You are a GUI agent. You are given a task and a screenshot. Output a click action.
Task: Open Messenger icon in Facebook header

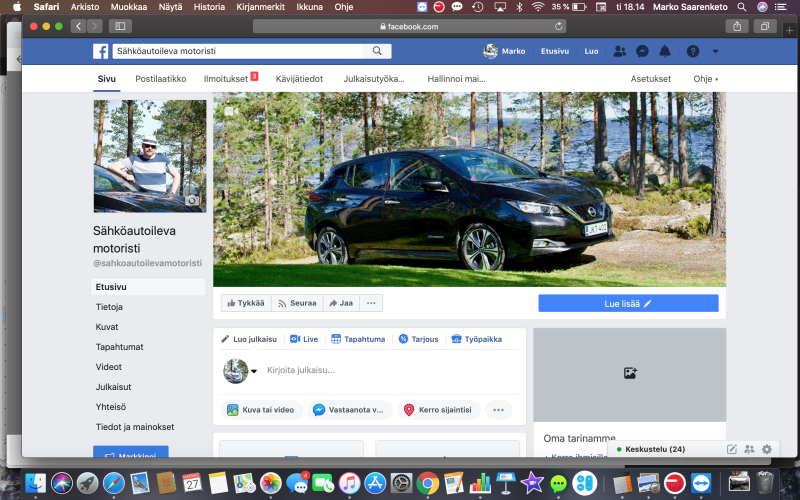pos(642,51)
